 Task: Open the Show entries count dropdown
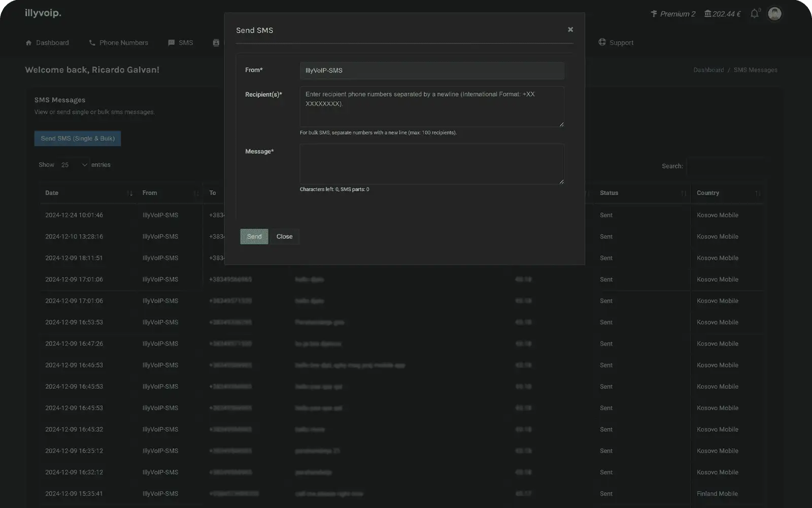(x=74, y=165)
